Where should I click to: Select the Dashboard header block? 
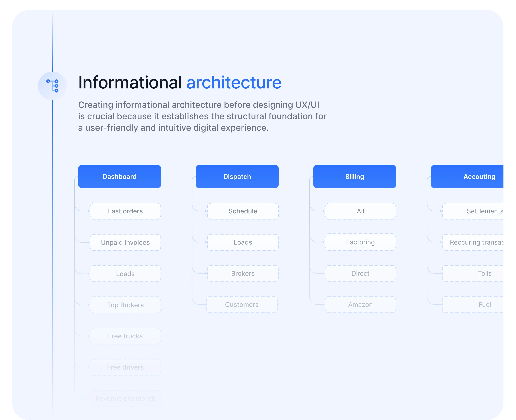119,177
